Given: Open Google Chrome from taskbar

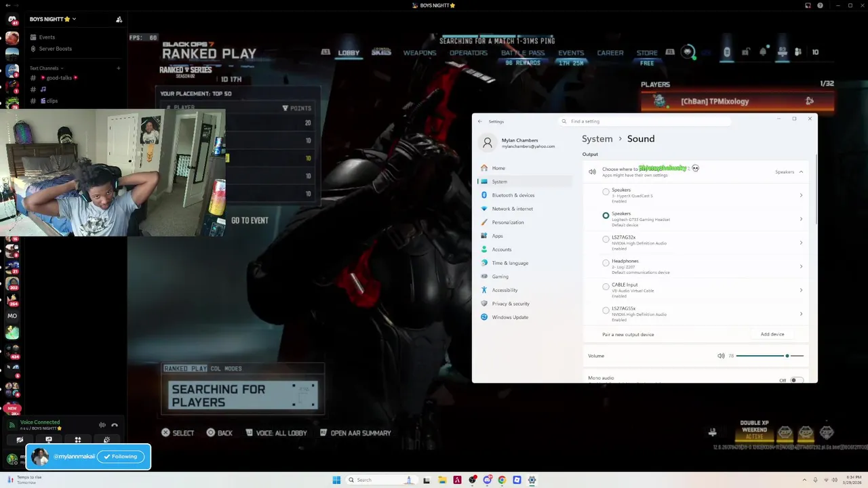Looking at the screenshot, I should click(502, 480).
